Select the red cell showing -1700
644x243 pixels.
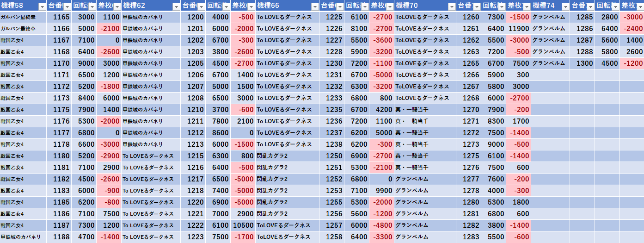243,237
